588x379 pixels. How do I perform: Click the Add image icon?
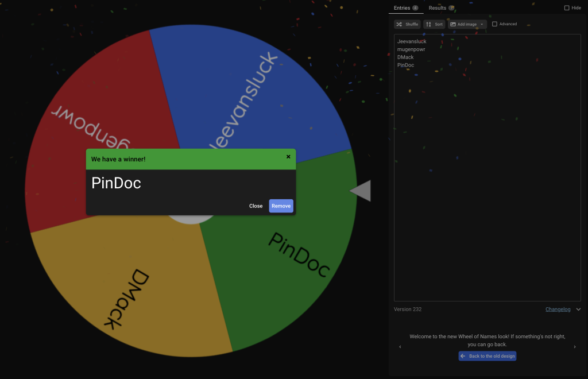pyautogui.click(x=453, y=24)
